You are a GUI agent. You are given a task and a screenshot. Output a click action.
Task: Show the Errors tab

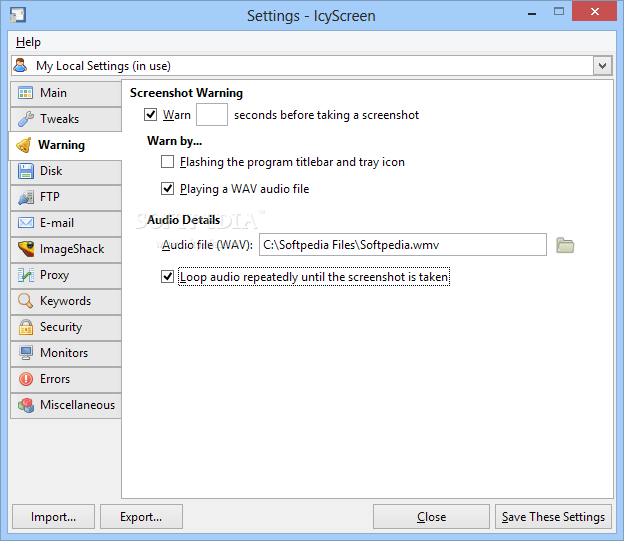(x=66, y=379)
